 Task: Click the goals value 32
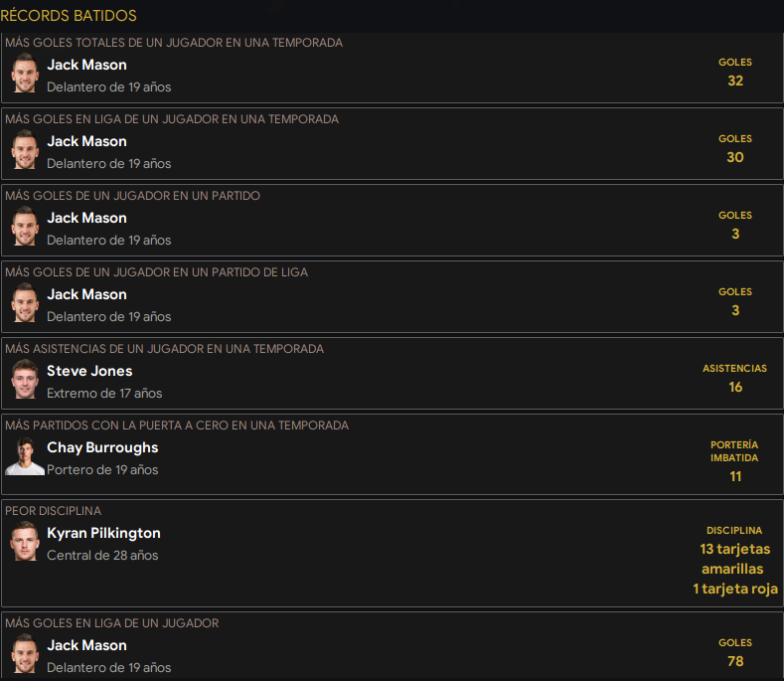[x=735, y=81]
